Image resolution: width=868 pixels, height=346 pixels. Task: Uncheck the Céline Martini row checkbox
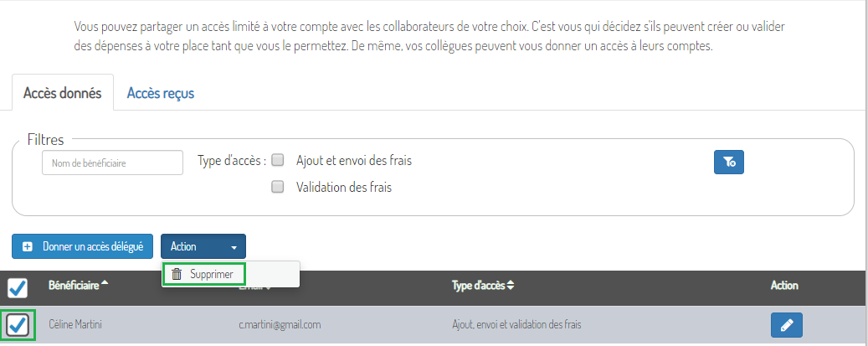pyautogui.click(x=18, y=325)
